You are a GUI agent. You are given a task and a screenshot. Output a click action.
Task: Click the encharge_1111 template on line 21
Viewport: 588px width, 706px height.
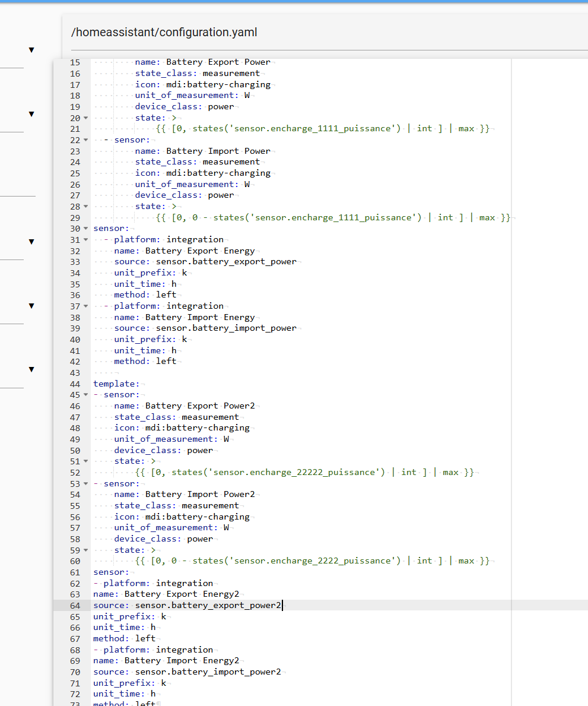(323, 129)
